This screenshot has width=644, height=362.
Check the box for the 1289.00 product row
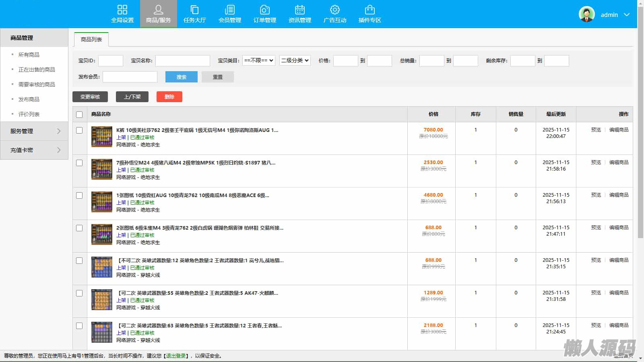(x=79, y=293)
